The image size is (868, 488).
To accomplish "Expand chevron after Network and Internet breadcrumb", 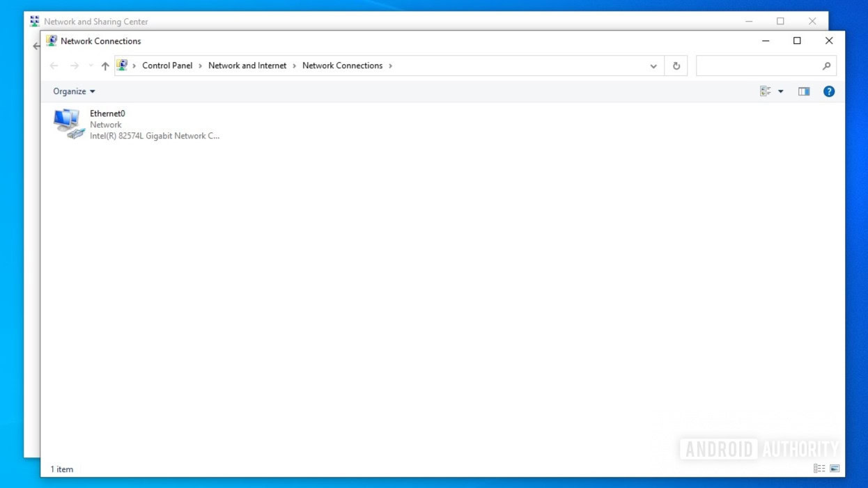I will pos(295,65).
